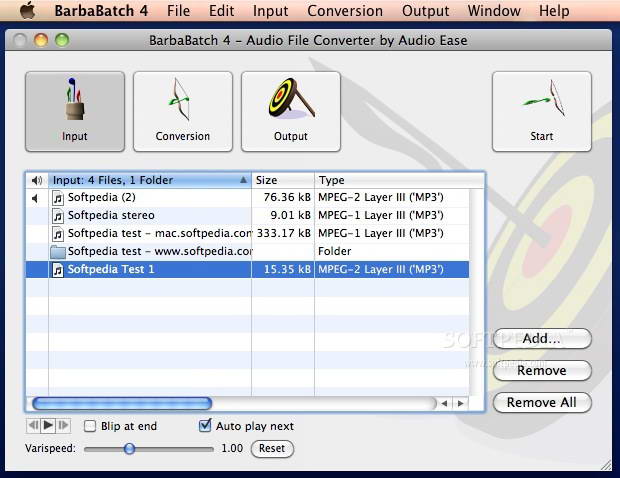Viewport: 620px width, 478px height.
Task: Click the music file icon of Softpedia stereo
Action: coord(58,215)
